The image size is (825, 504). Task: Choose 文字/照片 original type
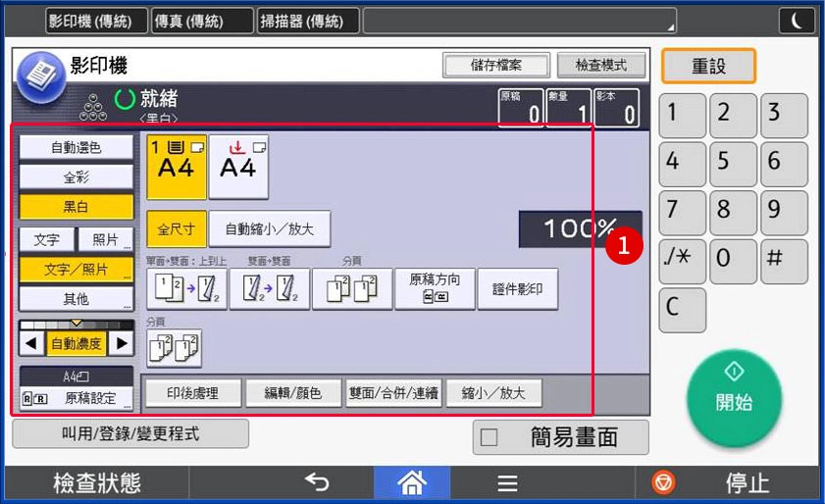[77, 270]
